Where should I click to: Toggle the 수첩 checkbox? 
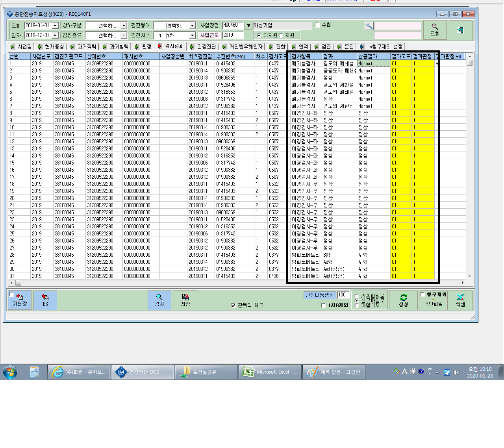pos(317,25)
